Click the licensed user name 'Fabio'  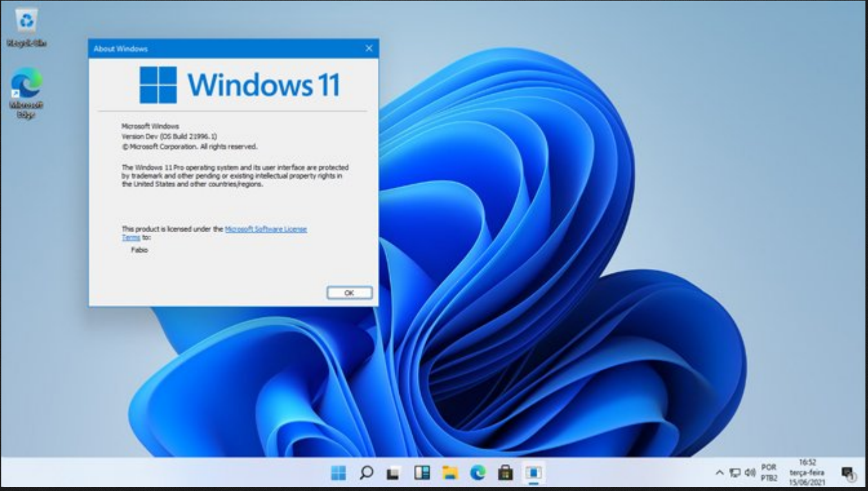[140, 249]
